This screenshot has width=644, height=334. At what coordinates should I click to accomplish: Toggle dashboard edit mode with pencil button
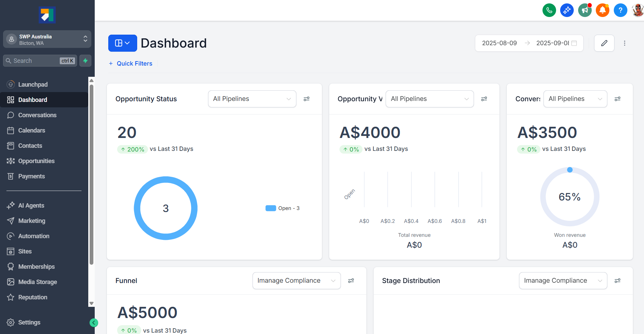[x=604, y=43]
